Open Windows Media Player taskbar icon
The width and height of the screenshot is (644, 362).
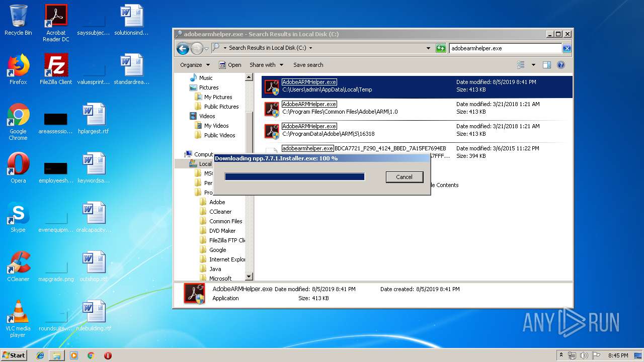click(74, 355)
